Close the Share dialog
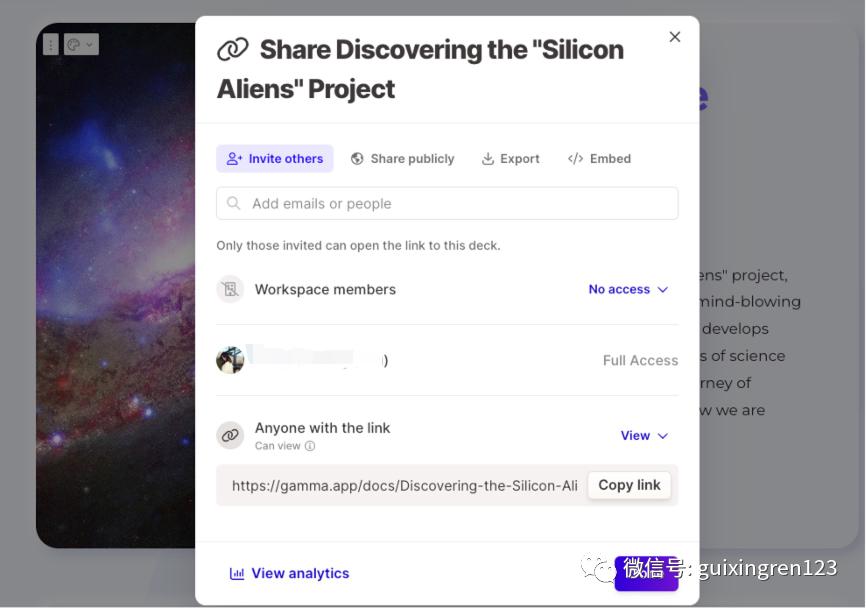 tap(675, 37)
